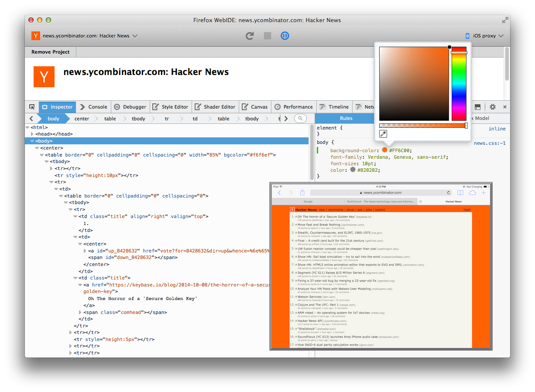Tap the iPad Safari share icon
The height and width of the screenshot is (392, 535).
302,192
